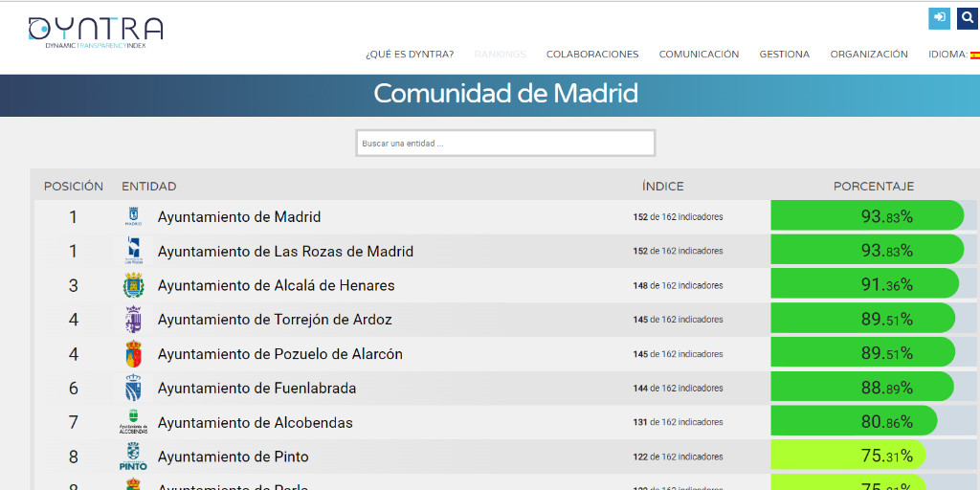Viewport: 980px width, 490px height.
Task: Click the 'Comunidad de Madrid' heading
Action: [x=505, y=94]
